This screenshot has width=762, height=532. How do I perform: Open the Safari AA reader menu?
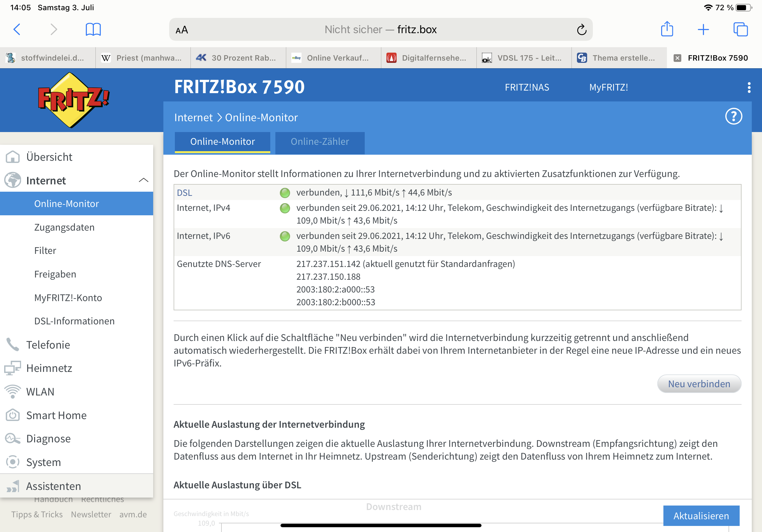coord(182,30)
